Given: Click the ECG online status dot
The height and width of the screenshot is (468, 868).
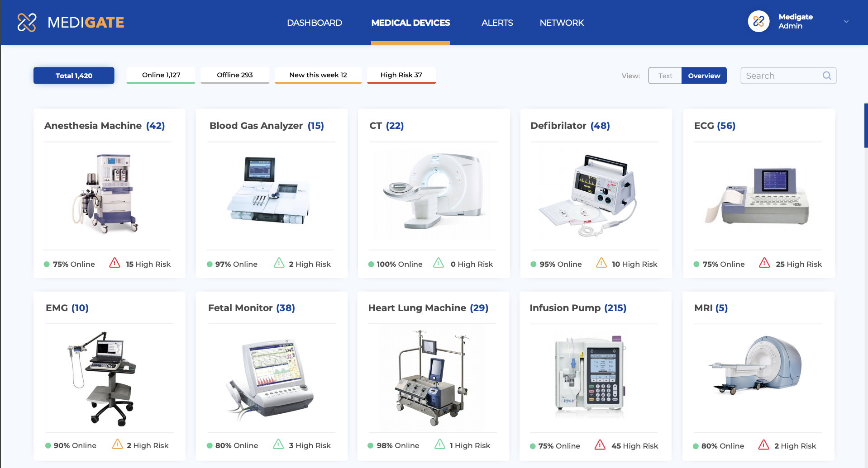Looking at the screenshot, I should tap(696, 265).
